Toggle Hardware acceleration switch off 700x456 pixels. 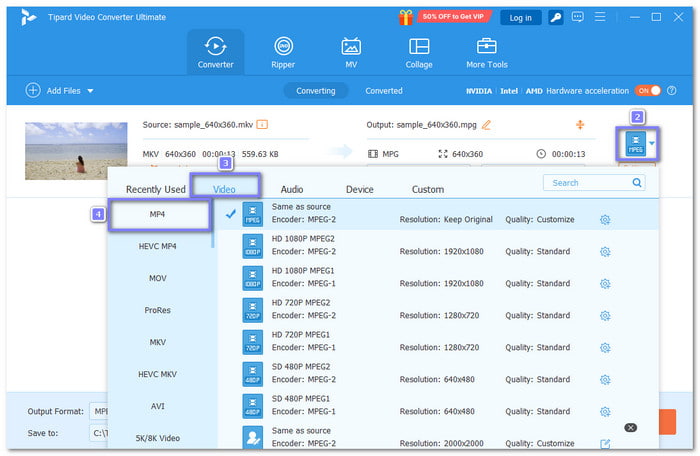[648, 91]
